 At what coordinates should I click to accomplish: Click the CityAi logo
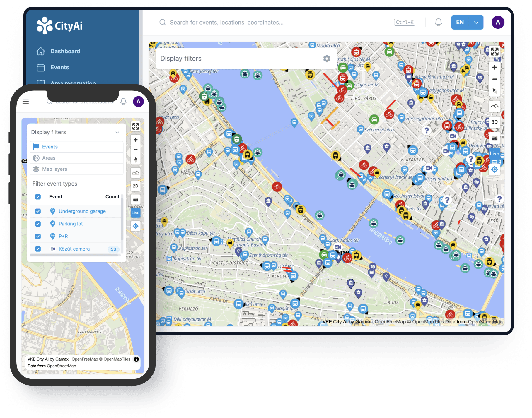59,25
